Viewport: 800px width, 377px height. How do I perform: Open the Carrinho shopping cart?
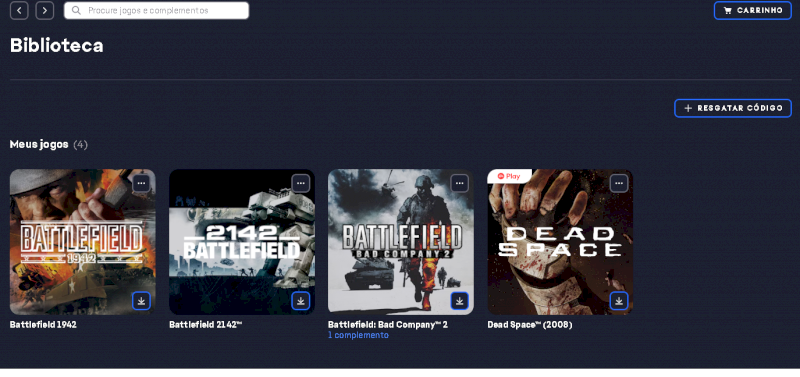753,10
